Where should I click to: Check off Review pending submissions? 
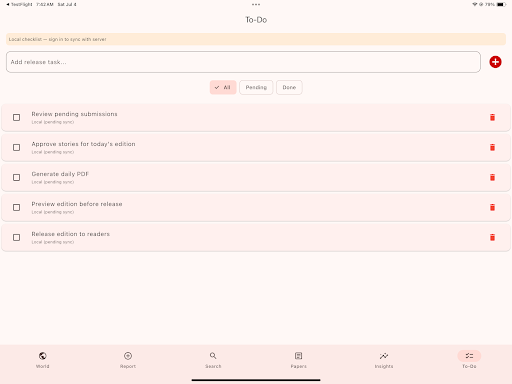pyautogui.click(x=16, y=117)
